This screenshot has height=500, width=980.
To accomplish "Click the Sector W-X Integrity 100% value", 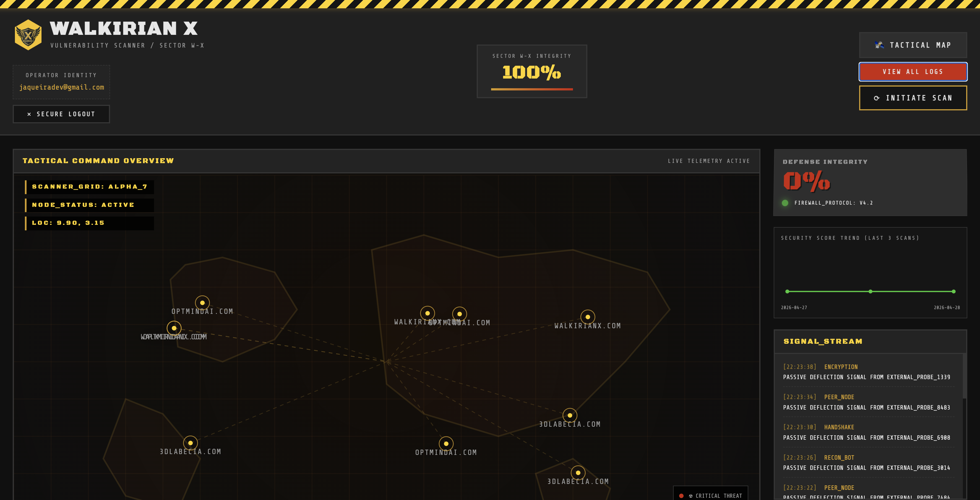I will [x=531, y=72].
